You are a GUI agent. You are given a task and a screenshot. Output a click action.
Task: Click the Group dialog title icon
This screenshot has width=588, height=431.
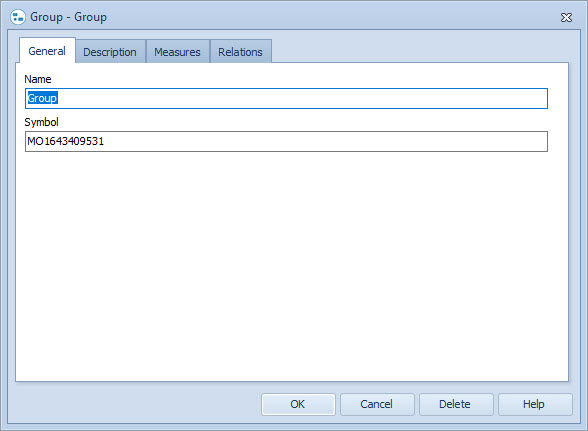[18, 17]
